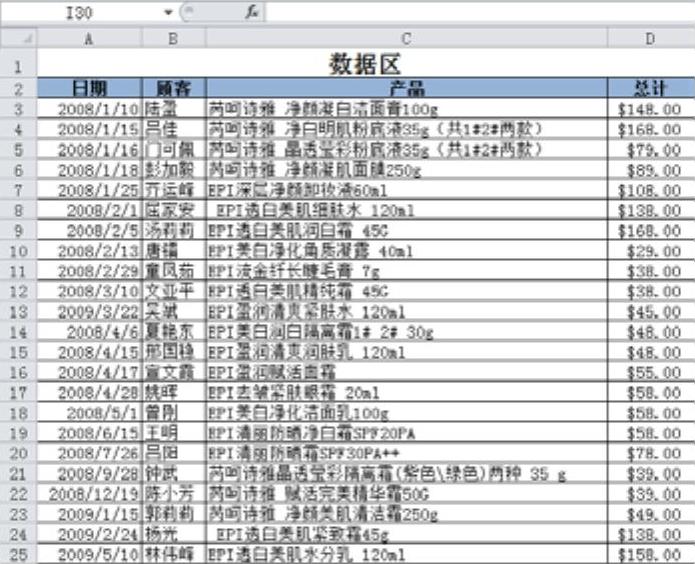This screenshot has width=695, height=564.
Task: Select column A header
Action: (x=90, y=39)
